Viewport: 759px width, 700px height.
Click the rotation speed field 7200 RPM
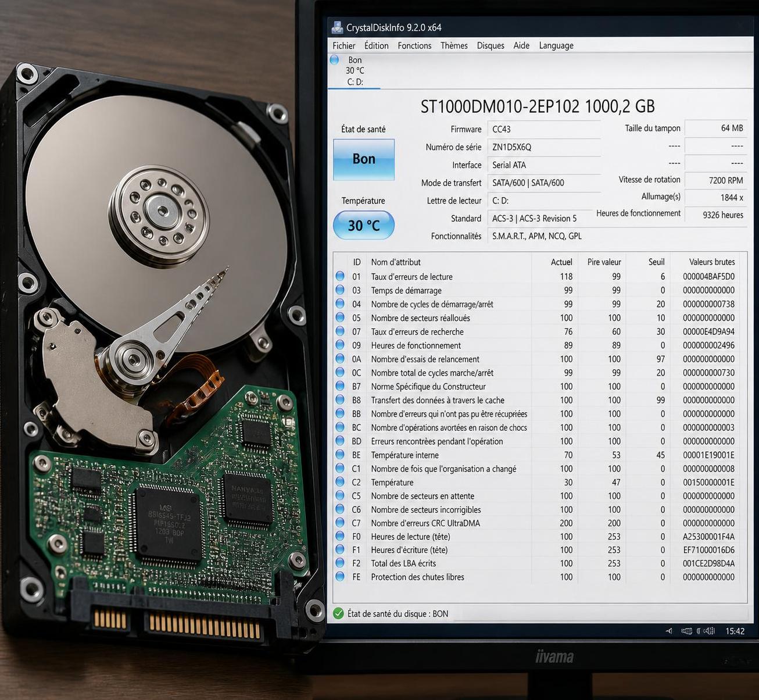pos(716,180)
